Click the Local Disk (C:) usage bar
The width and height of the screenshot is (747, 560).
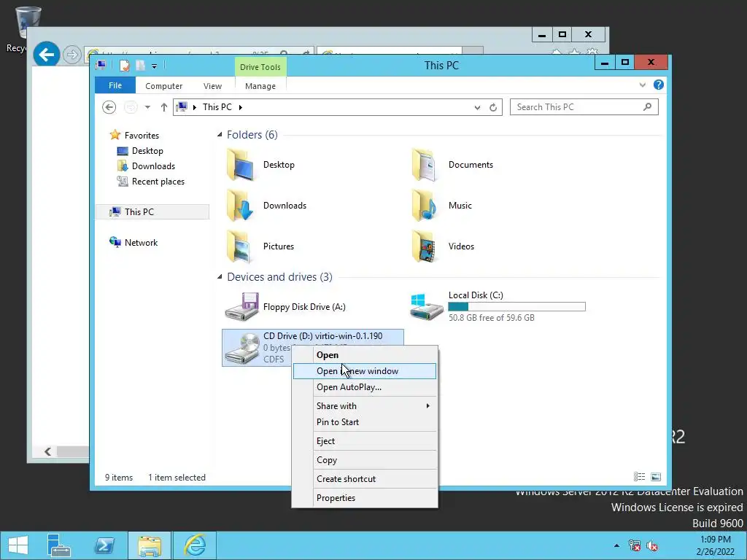click(x=517, y=307)
